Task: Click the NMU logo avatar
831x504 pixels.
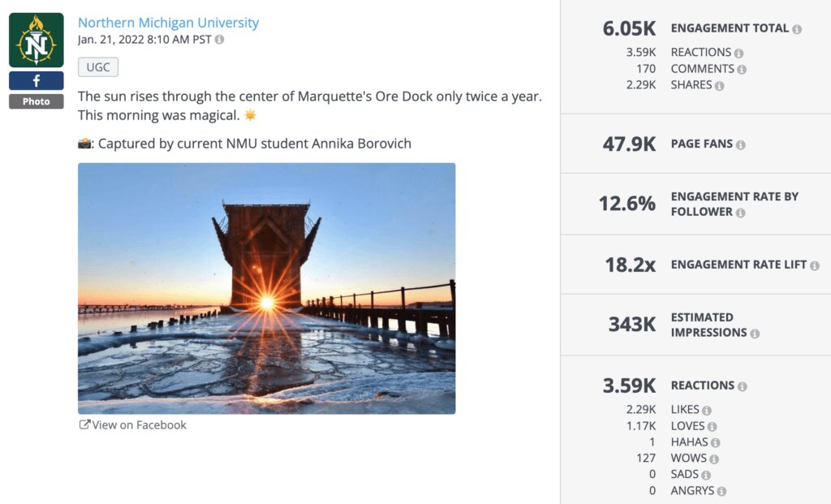Action: pyautogui.click(x=37, y=40)
